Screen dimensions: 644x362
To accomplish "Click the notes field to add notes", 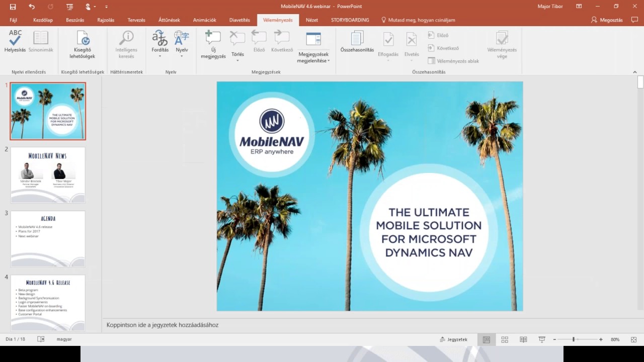I will 369,325.
